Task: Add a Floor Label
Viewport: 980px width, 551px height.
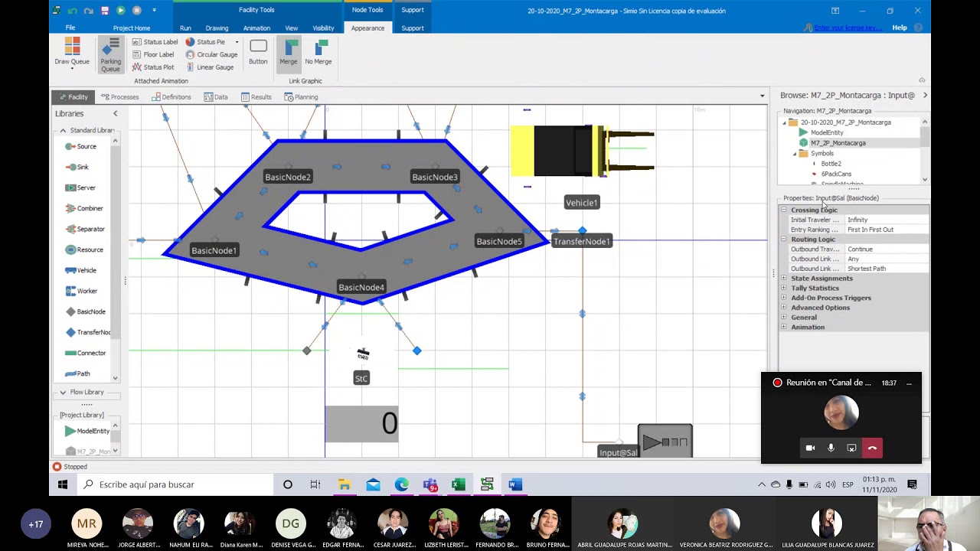Action: 153,54
